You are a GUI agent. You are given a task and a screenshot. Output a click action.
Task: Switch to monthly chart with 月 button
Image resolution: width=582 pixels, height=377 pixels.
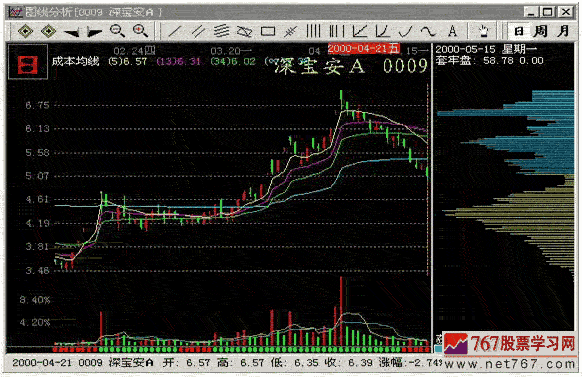(563, 31)
